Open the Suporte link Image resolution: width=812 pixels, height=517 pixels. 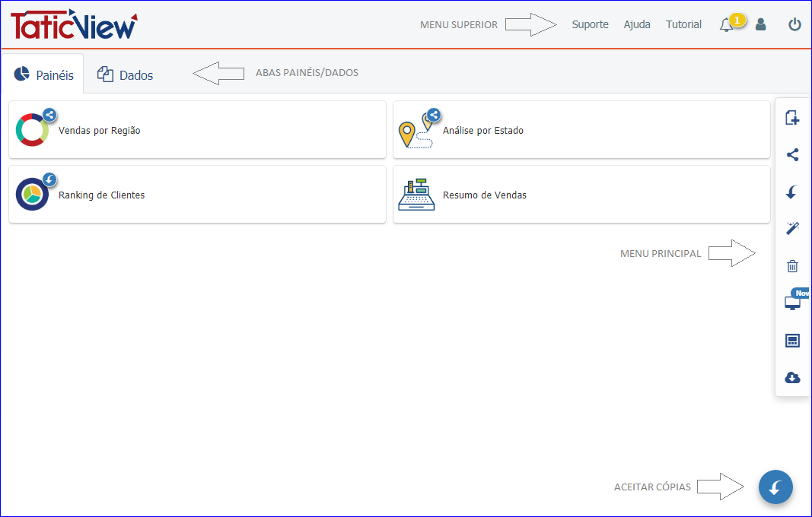590,24
